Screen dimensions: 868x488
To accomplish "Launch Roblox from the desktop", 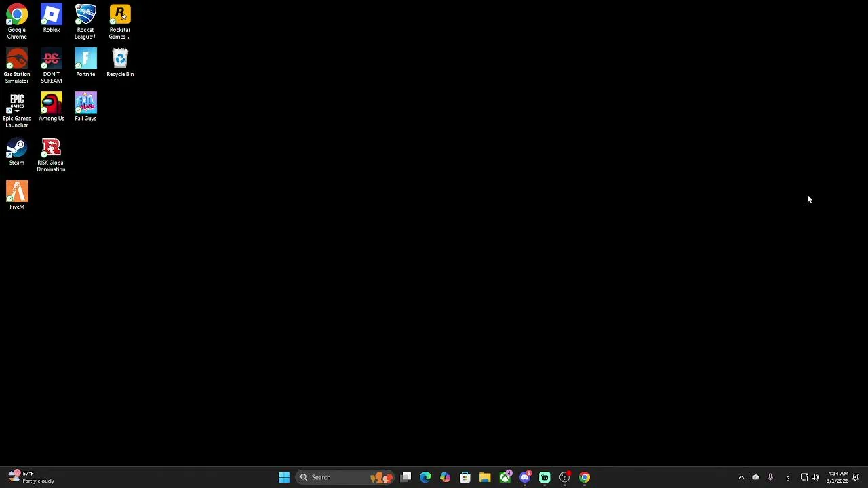I will click(52, 19).
